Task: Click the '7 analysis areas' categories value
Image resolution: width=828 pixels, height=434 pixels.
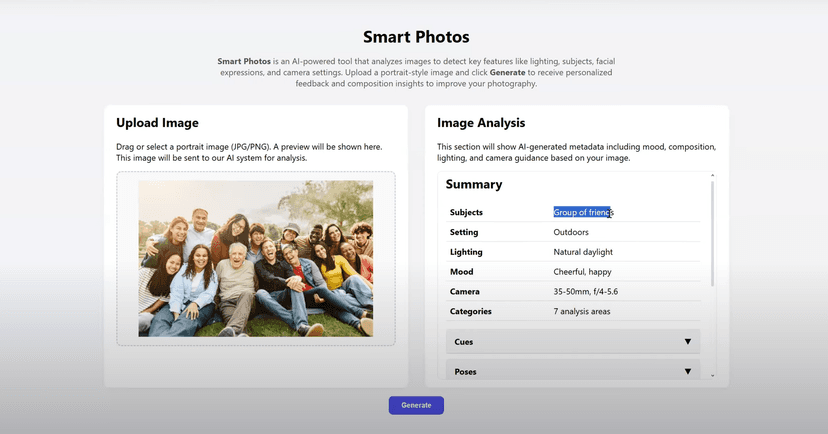Action: [x=582, y=312]
